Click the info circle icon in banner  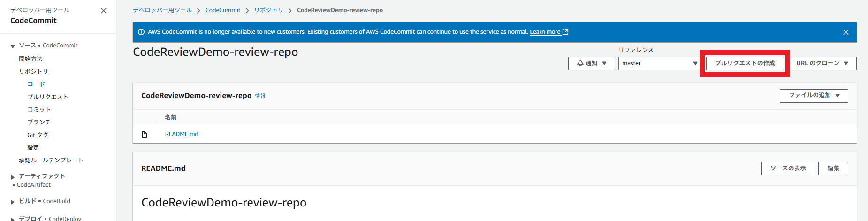(141, 32)
